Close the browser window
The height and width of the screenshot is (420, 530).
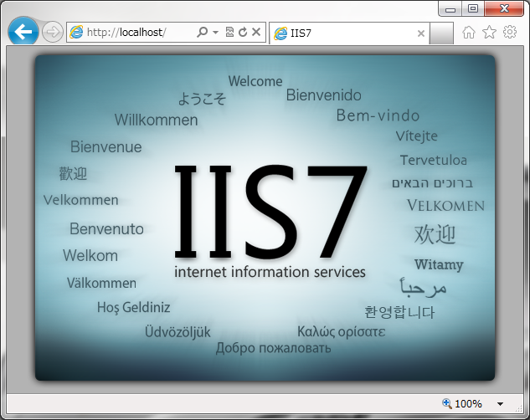pos(504,8)
